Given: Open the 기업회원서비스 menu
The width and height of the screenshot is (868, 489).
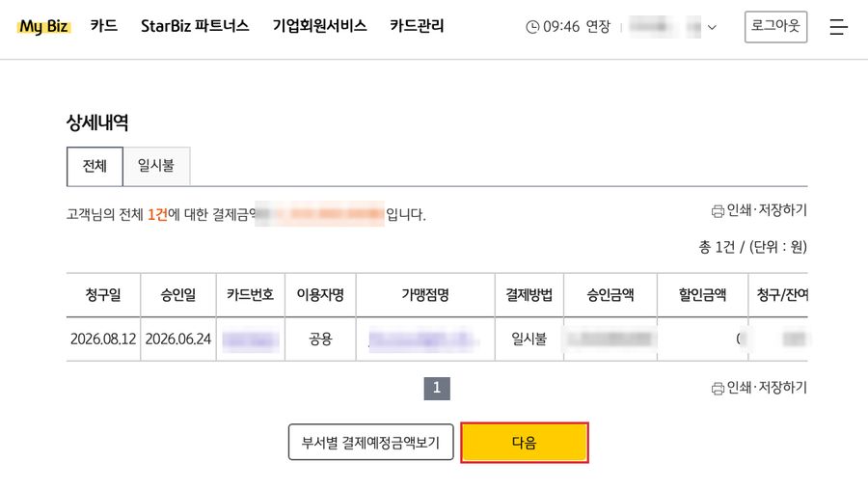Looking at the screenshot, I should click(319, 26).
